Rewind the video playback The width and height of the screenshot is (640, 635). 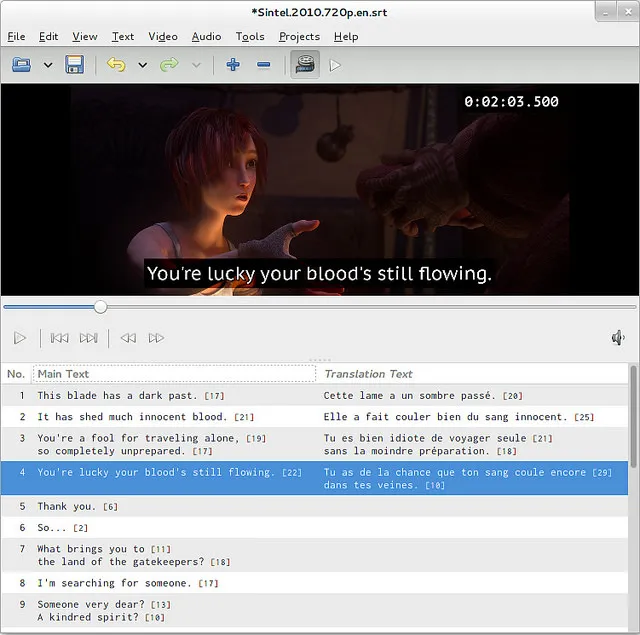coord(128,338)
